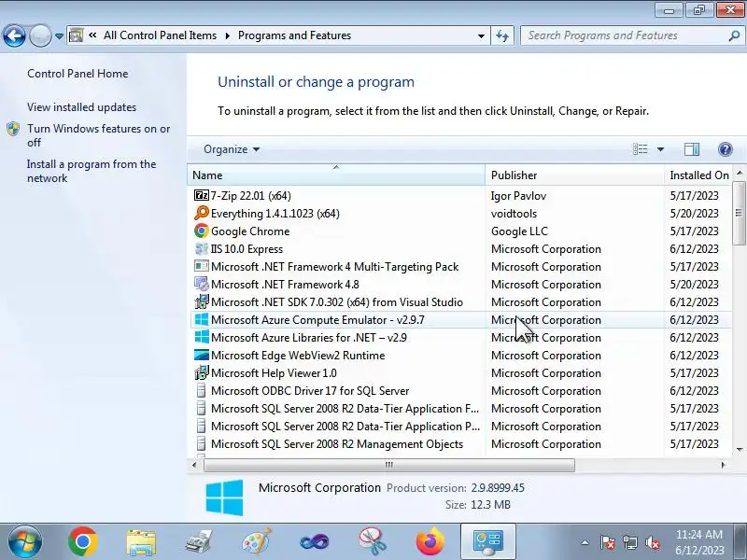Viewport: 747px width, 560px height.
Task: Click the horizontal scrollbar right arrow
Action: (723, 465)
